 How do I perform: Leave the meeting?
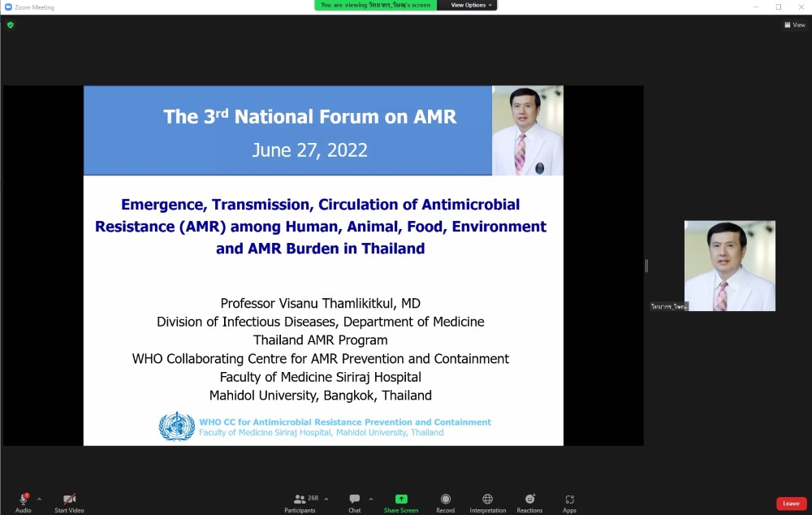coord(791,504)
